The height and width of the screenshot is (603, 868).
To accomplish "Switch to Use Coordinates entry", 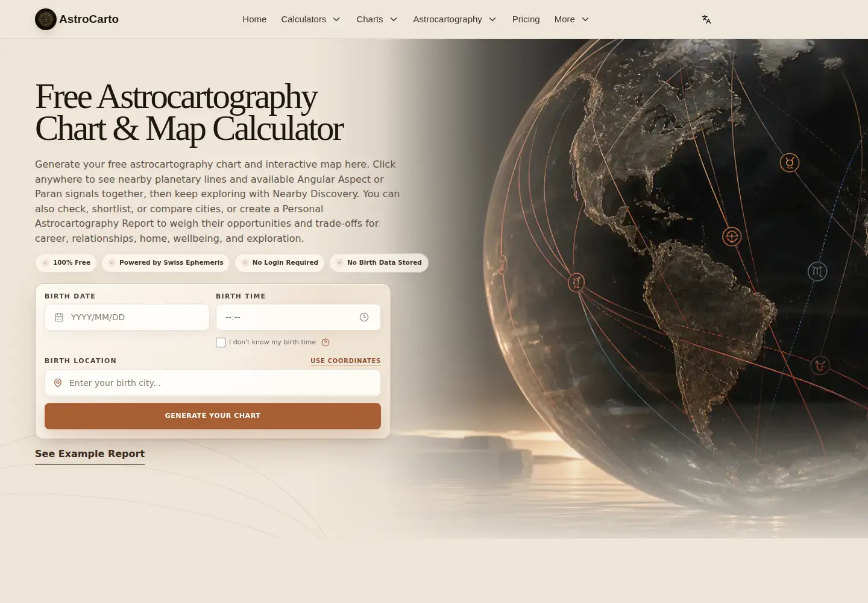I will [345, 361].
